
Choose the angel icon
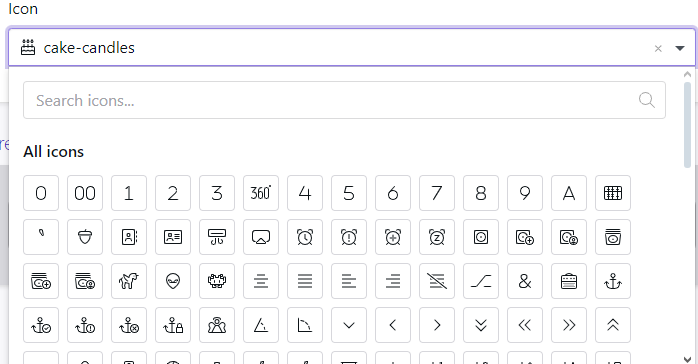tap(217, 325)
